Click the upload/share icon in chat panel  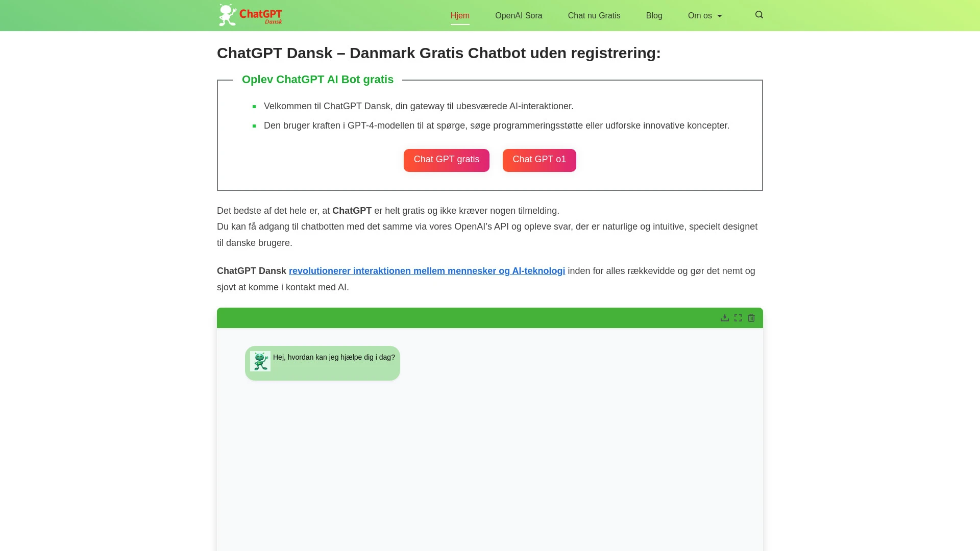point(724,317)
